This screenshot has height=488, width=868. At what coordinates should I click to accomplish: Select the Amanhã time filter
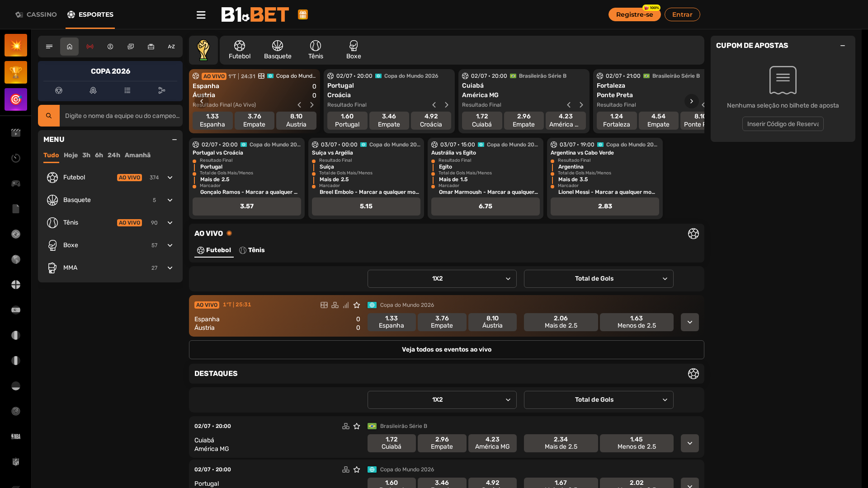tap(137, 155)
